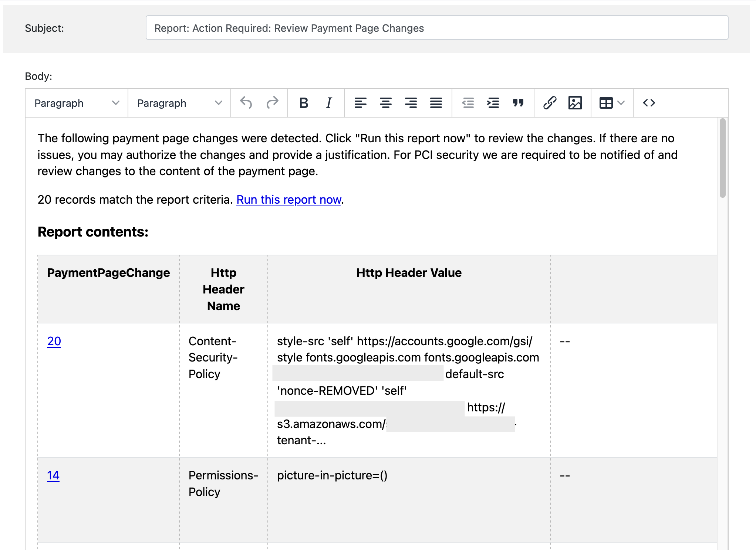Screen dimensions: 756x550
Task: Click the redo arrow icon
Action: tap(272, 103)
